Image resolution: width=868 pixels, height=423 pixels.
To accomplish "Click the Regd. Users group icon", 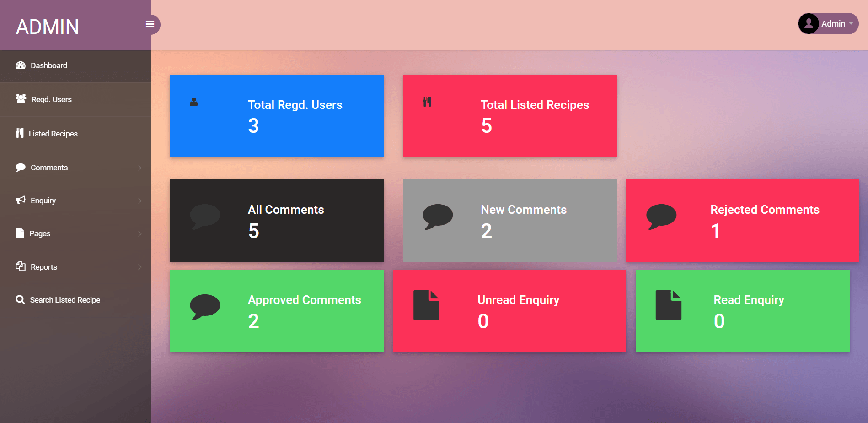I will (x=21, y=99).
